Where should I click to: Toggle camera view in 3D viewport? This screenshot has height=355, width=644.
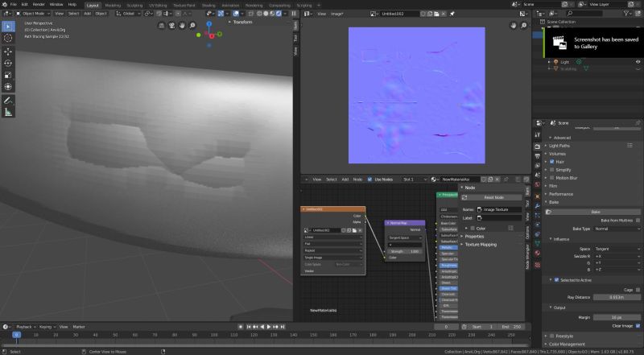[171, 26]
